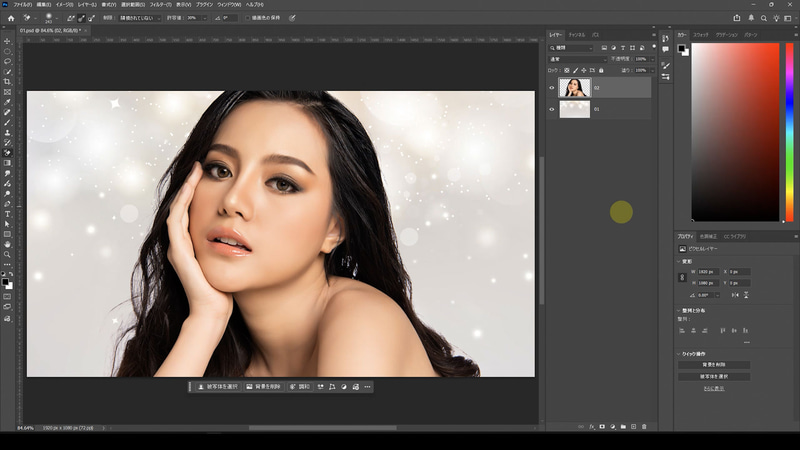Flip horizontal icon in Properties panel
This screenshot has height=450, width=800.
tap(735, 295)
